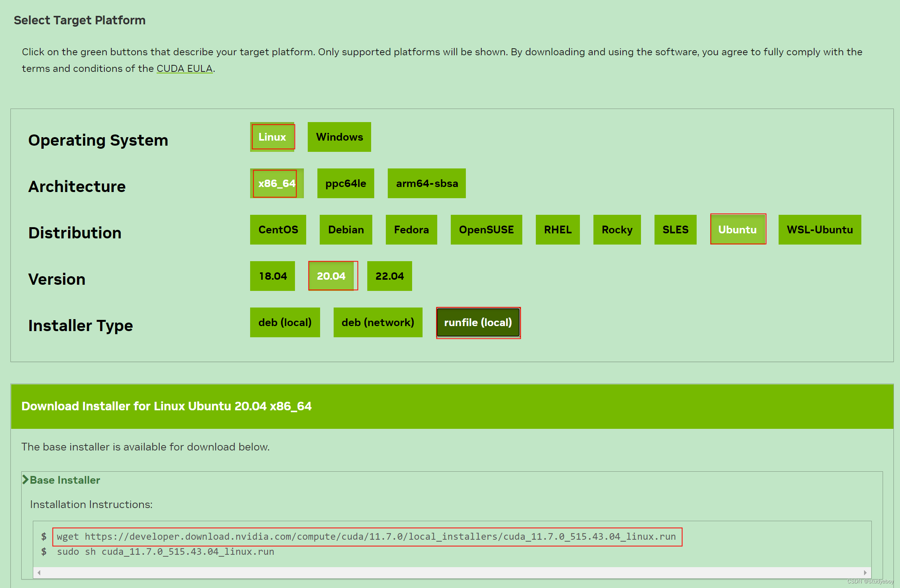Viewport: 900px width, 588px height.
Task: Choose version 22.04
Action: pyautogui.click(x=390, y=276)
